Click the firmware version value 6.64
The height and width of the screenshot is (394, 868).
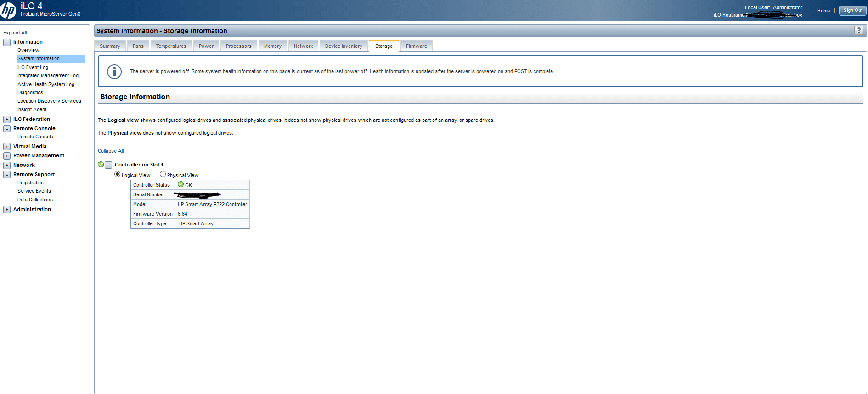(x=182, y=214)
